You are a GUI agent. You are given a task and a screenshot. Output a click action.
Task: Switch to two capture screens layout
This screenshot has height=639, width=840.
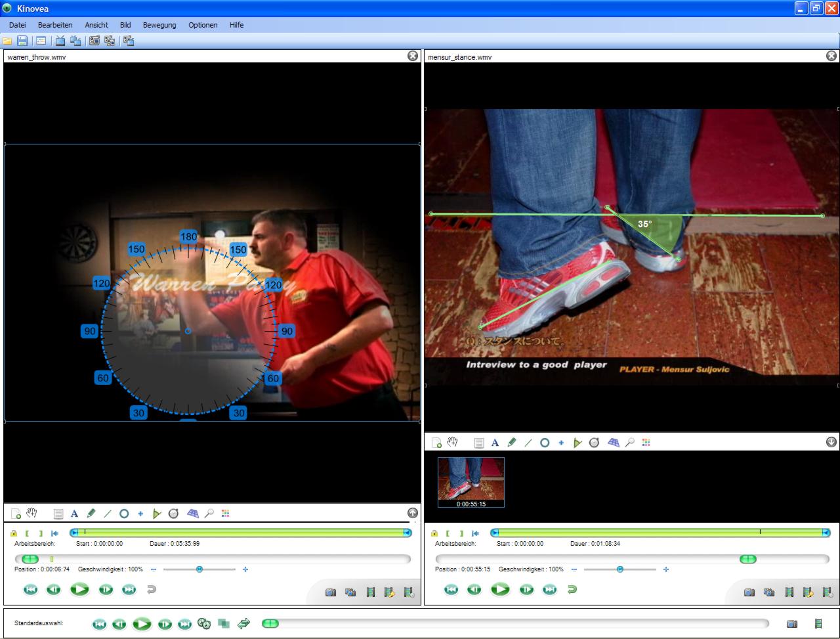pyautogui.click(x=110, y=41)
